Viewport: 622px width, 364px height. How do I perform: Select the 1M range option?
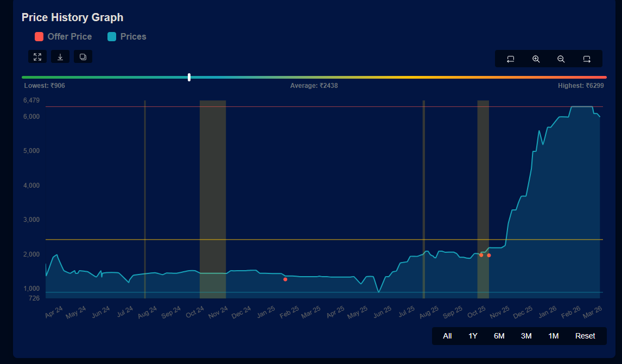click(553, 336)
